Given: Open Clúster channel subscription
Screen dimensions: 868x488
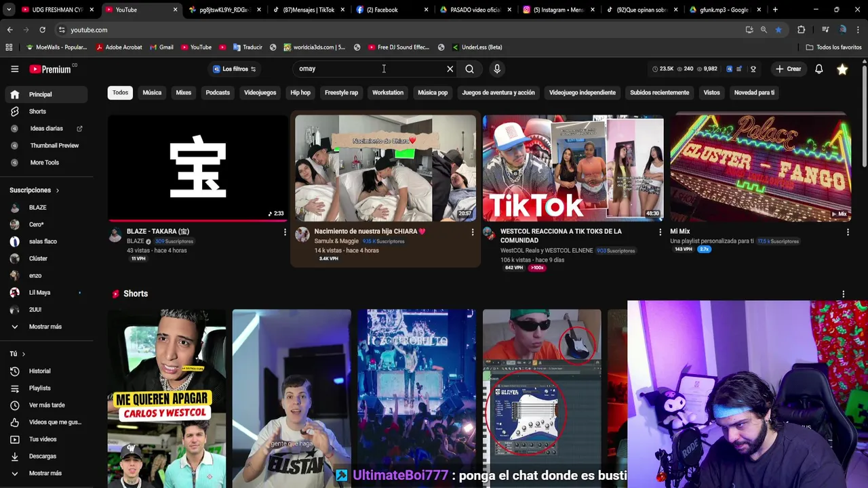Looking at the screenshot, I should [x=46, y=258].
